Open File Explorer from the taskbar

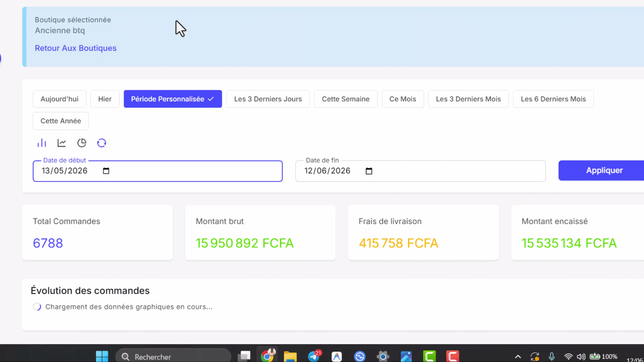click(290, 356)
